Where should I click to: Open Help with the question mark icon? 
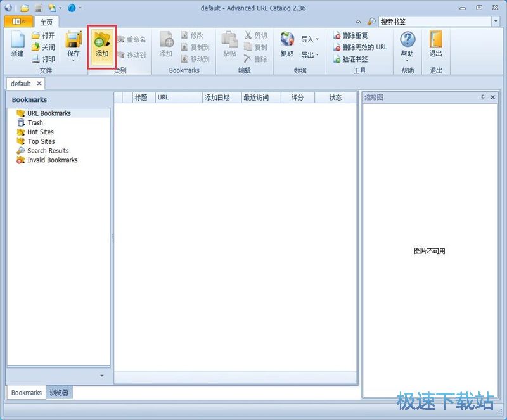pos(408,39)
